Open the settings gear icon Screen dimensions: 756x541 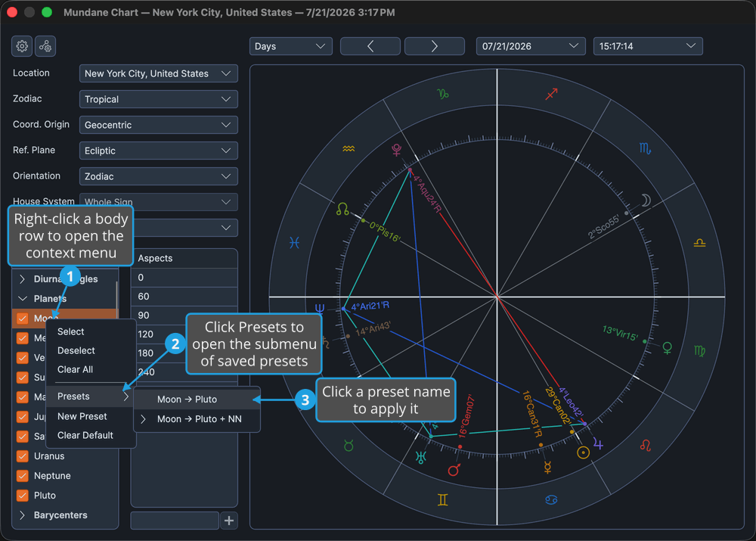(22, 46)
